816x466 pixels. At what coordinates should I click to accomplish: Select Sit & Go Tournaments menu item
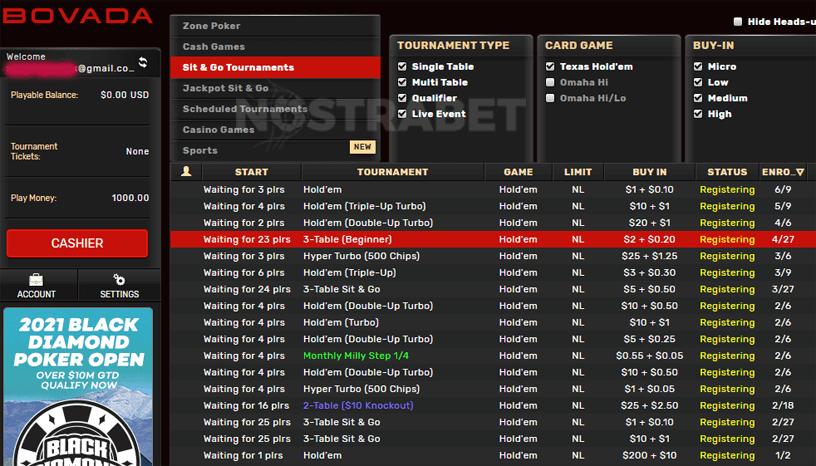tap(275, 67)
